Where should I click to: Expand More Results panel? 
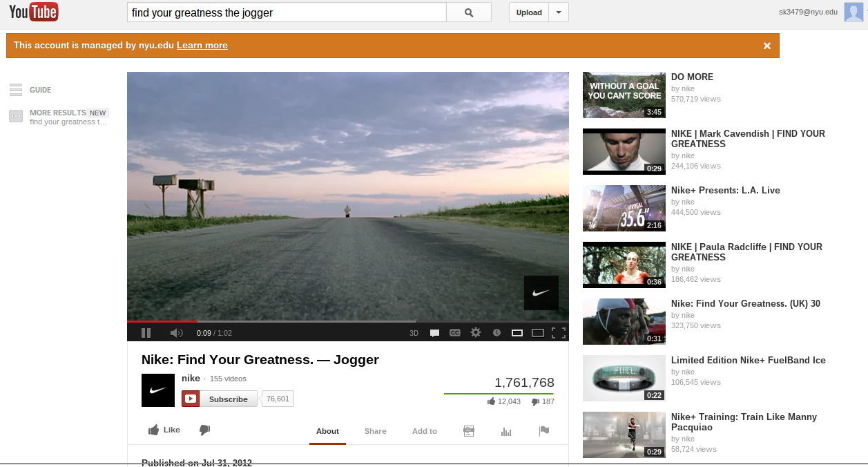(x=59, y=117)
